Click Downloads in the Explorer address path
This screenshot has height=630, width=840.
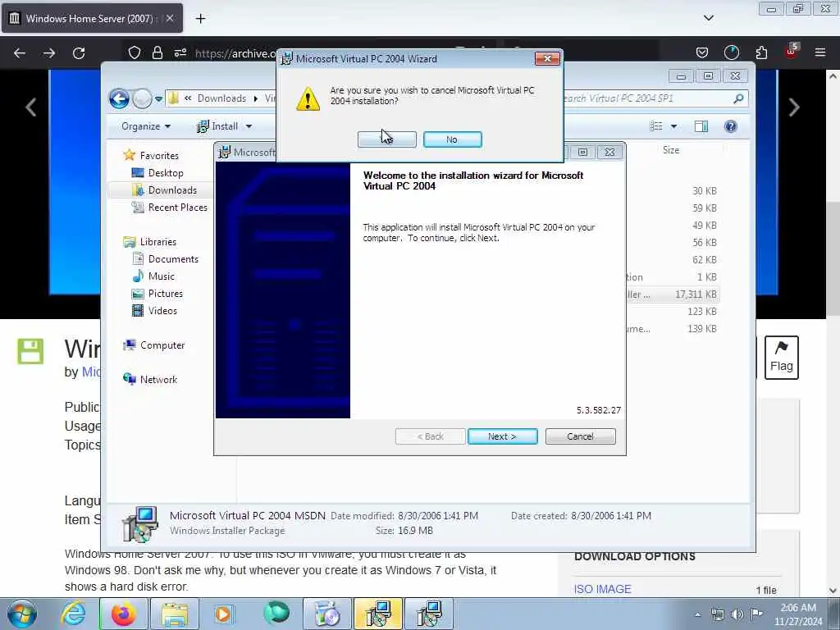(221, 98)
